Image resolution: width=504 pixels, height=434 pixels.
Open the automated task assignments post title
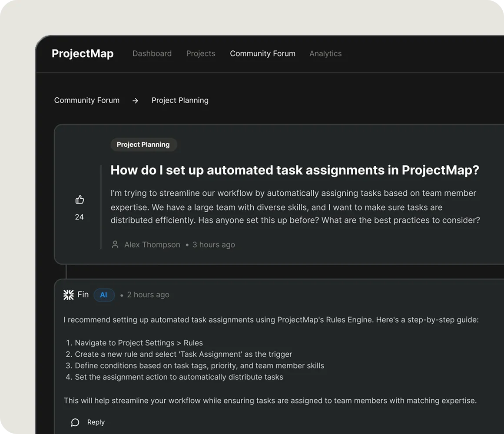point(295,170)
